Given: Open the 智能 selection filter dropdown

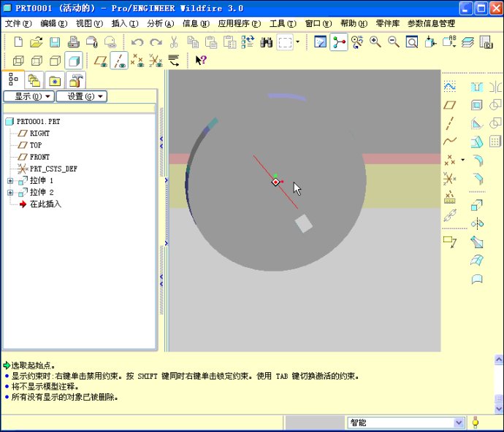Looking at the screenshot, I should [459, 423].
